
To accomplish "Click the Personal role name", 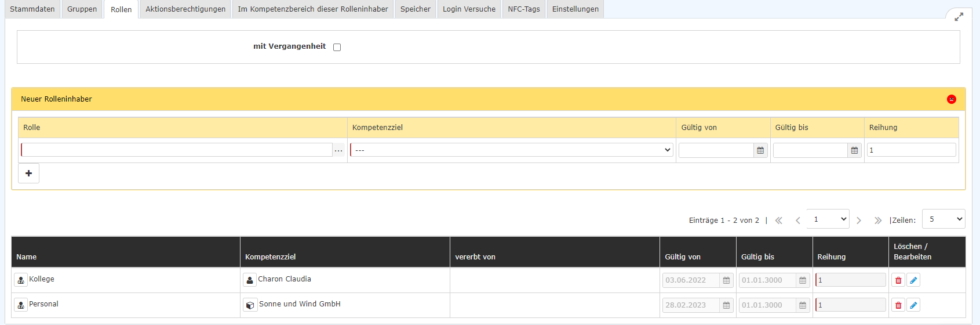I will point(43,304).
